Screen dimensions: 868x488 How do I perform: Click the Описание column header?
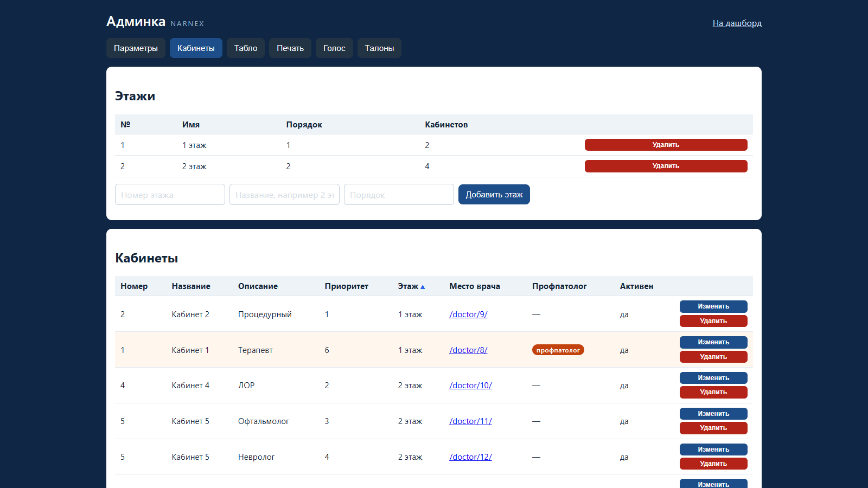click(x=258, y=286)
